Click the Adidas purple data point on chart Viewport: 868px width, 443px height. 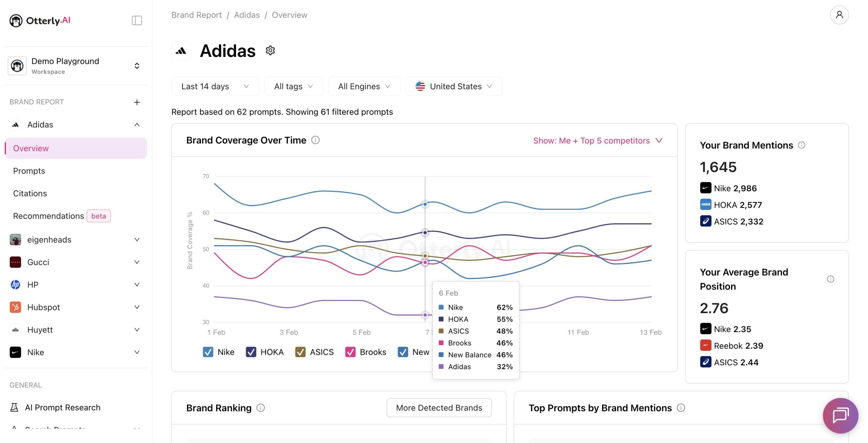point(425,315)
